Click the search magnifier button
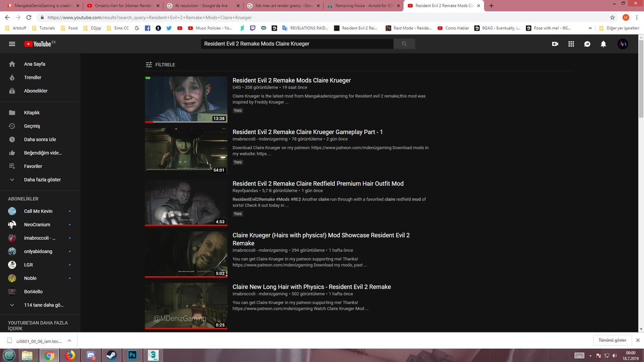The image size is (644, 362). pyautogui.click(x=405, y=44)
